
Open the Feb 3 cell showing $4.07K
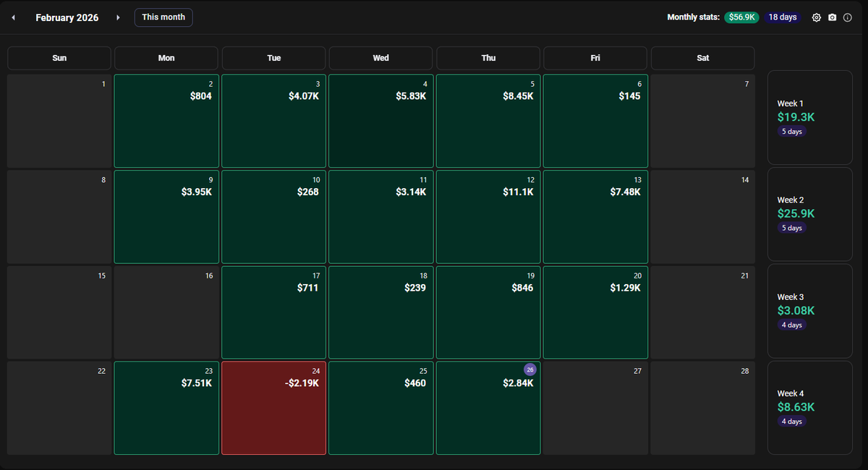point(273,121)
